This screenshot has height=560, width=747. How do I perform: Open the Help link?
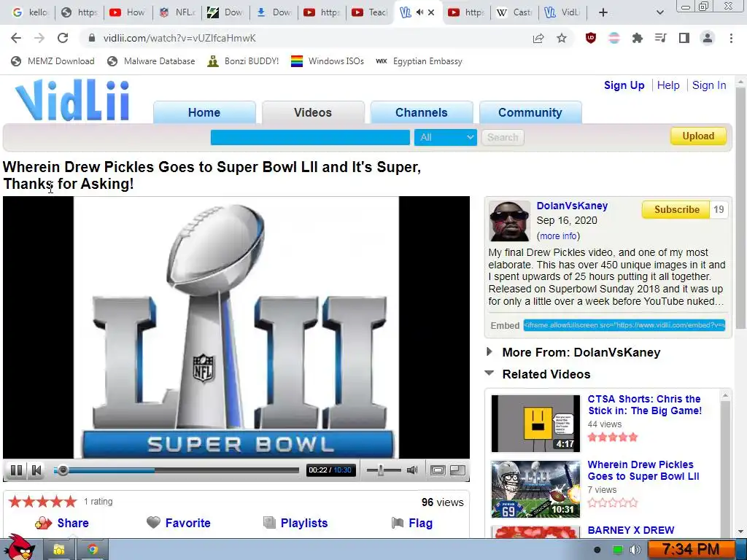668,85
